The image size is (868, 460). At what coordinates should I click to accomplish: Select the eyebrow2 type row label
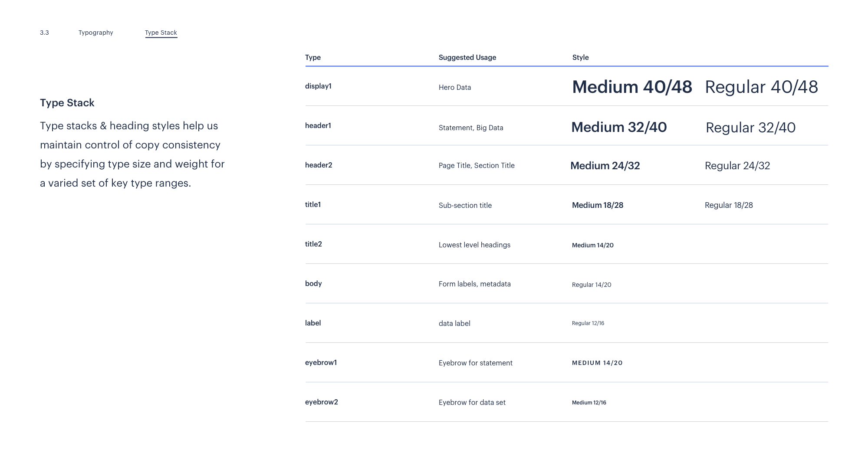pos(322,402)
